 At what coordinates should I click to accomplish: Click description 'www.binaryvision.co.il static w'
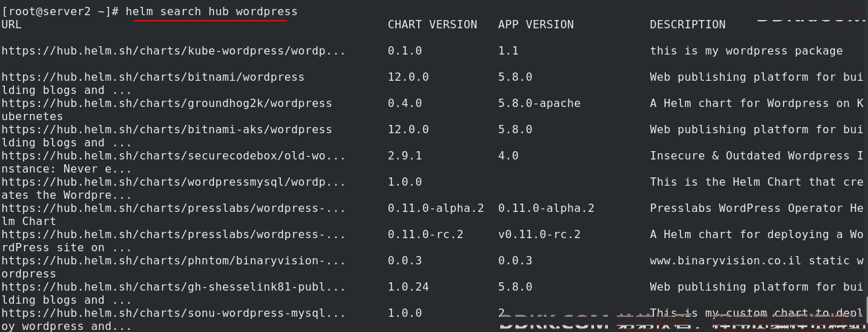point(757,260)
